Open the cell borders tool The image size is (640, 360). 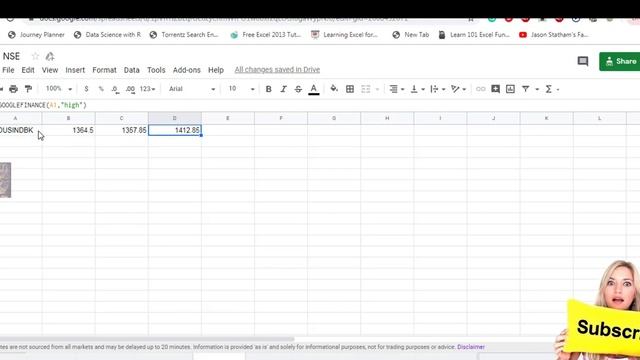[350, 89]
